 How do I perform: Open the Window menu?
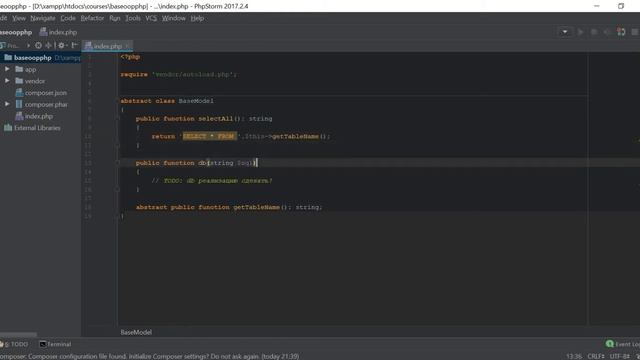pos(173,18)
